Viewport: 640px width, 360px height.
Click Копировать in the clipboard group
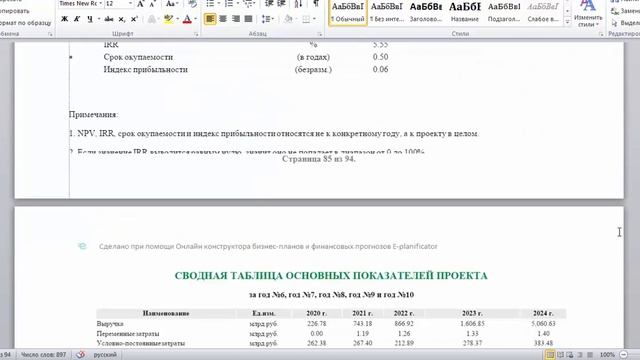click(14, 11)
